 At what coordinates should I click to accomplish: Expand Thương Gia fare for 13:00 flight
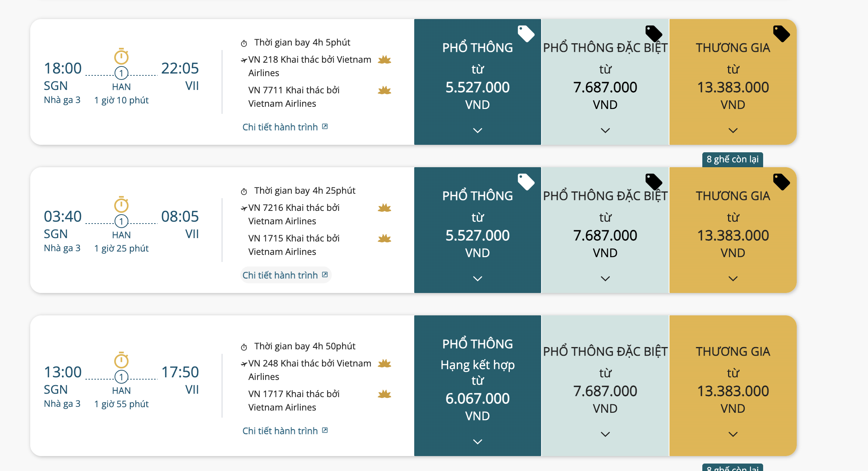733,434
